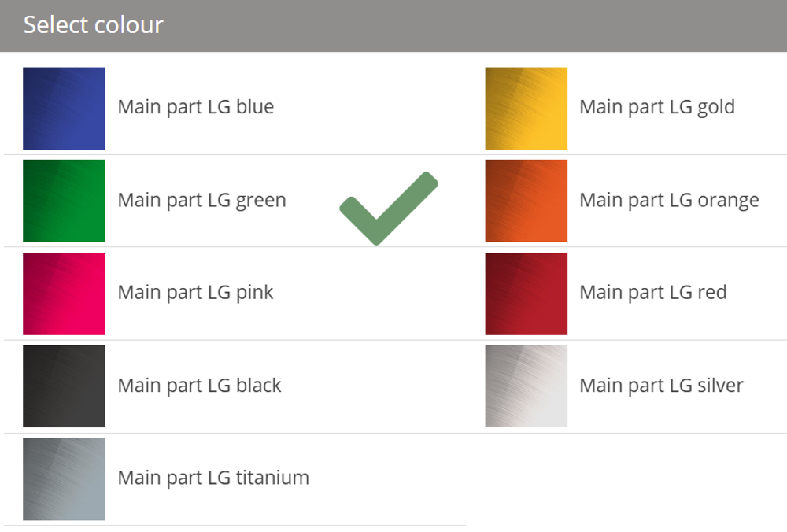This screenshot has width=787, height=532.
Task: Select 'Main part LG titanium' text
Action: click(x=213, y=478)
